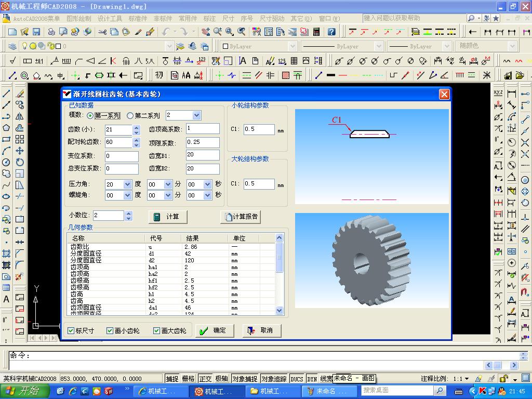The width and height of the screenshot is (532, 399).
Task: Toggle 极轴 polar tracking in status bar
Action: coord(221,379)
